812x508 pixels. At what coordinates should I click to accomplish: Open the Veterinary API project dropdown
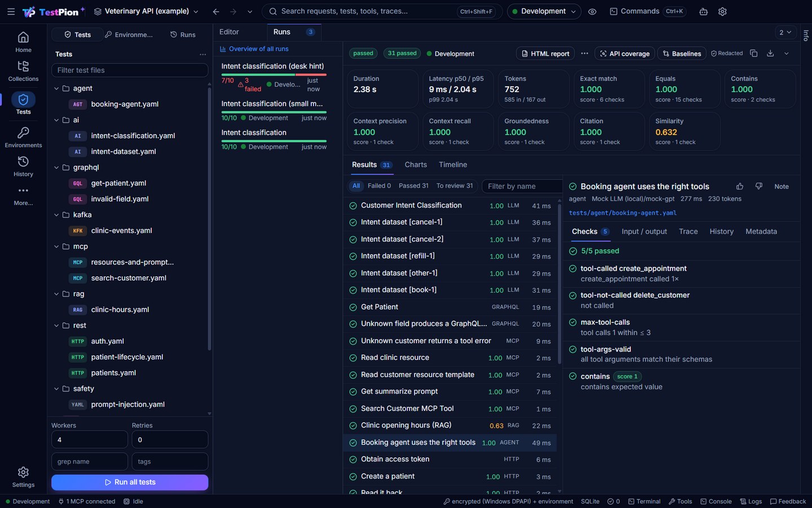(146, 11)
